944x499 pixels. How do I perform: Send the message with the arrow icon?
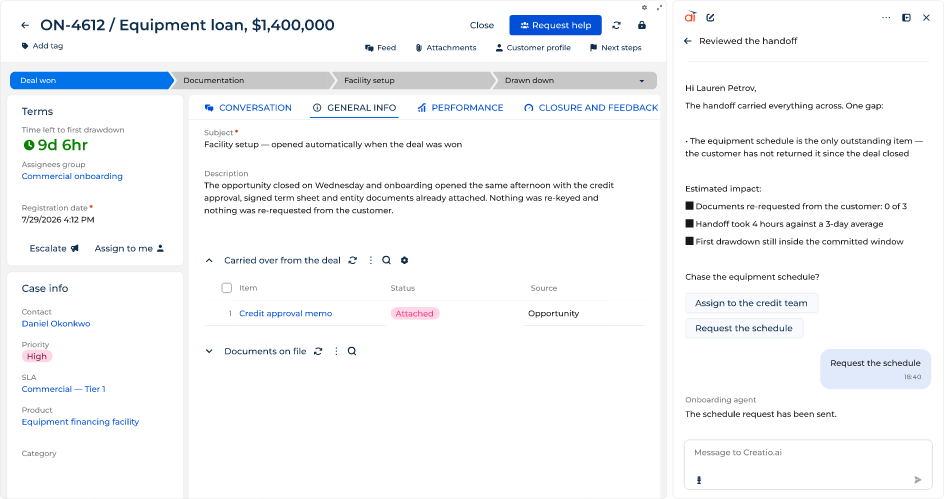[x=918, y=480]
